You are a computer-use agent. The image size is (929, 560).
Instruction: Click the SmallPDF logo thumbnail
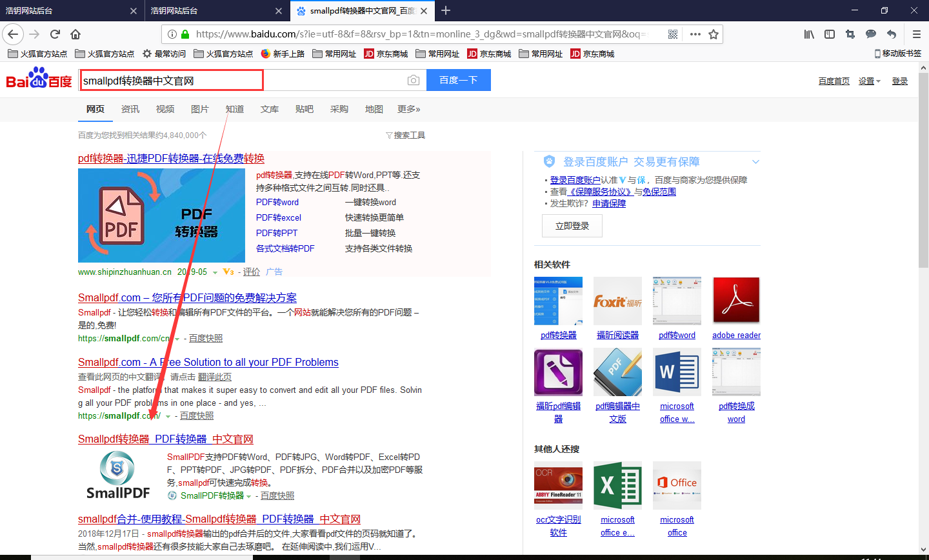coord(118,475)
